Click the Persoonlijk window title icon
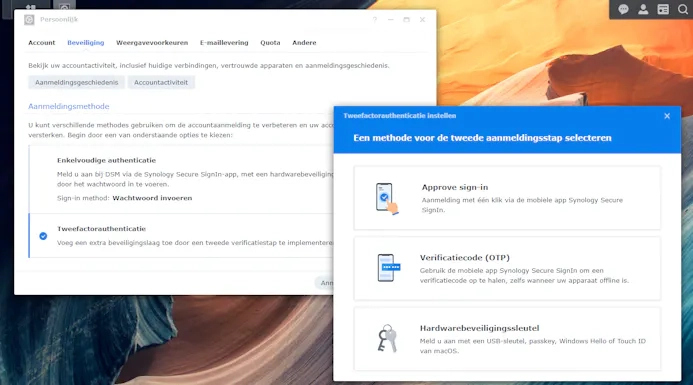 pos(29,19)
